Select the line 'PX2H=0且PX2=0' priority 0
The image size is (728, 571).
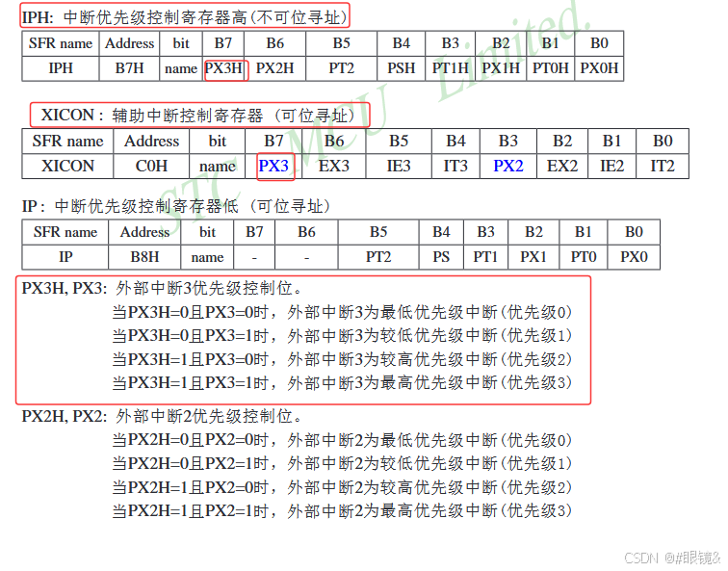[342, 440]
